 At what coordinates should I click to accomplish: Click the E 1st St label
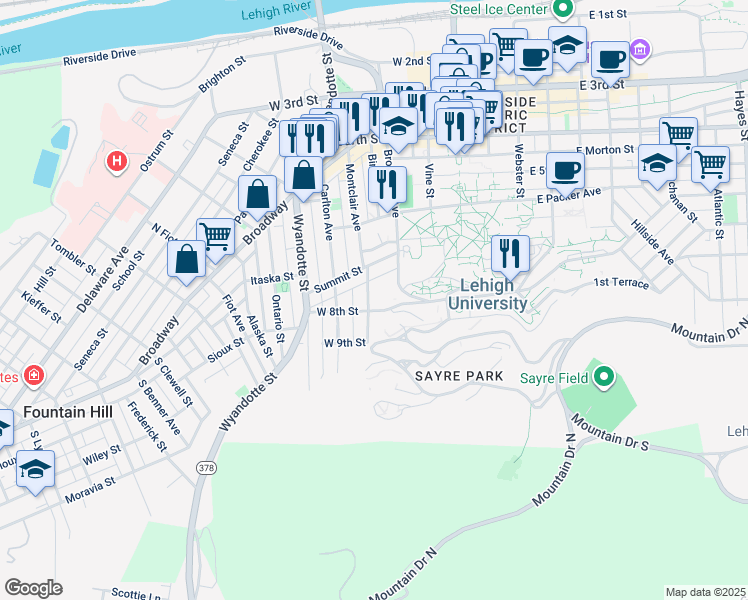pos(608,14)
